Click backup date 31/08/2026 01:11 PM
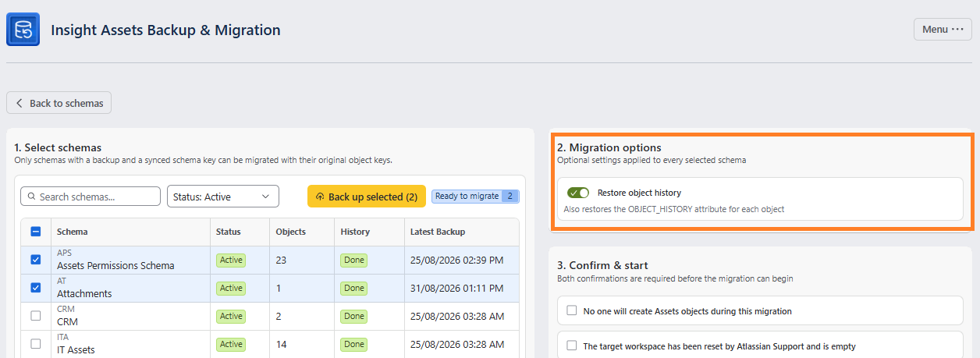This screenshot has height=358, width=980. (456, 289)
